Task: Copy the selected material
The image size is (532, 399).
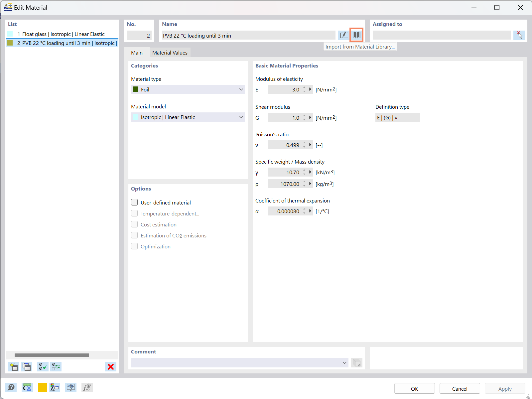Action: (x=27, y=367)
